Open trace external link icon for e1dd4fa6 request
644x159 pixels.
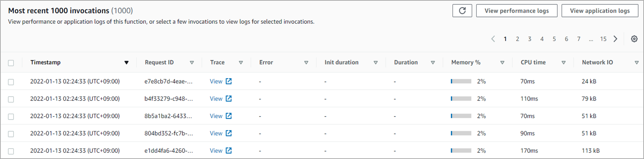(229, 150)
